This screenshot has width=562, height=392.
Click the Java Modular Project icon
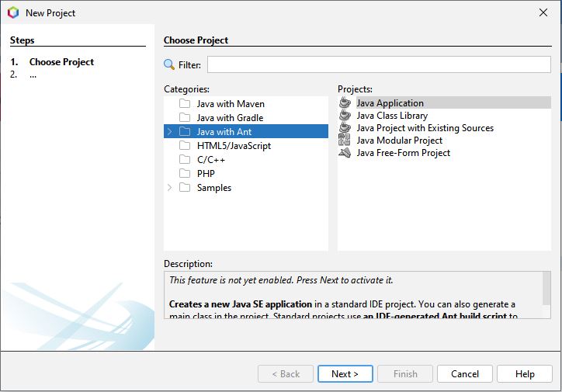(x=345, y=140)
